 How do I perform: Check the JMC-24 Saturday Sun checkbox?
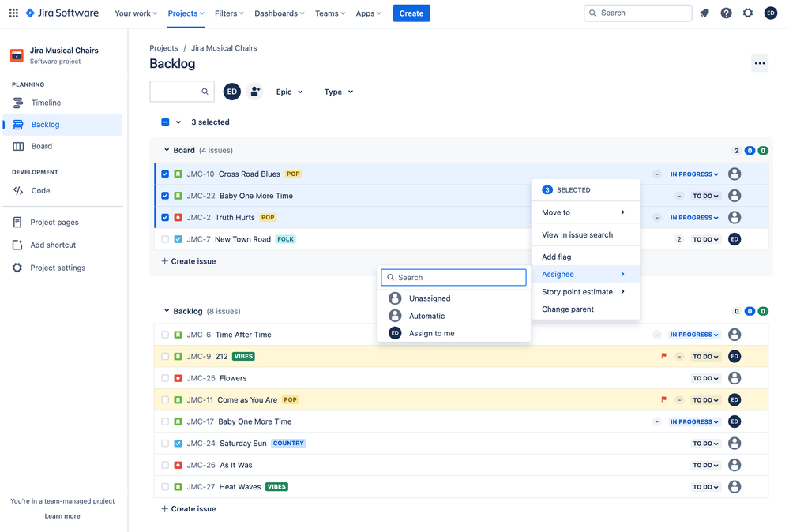[165, 444]
